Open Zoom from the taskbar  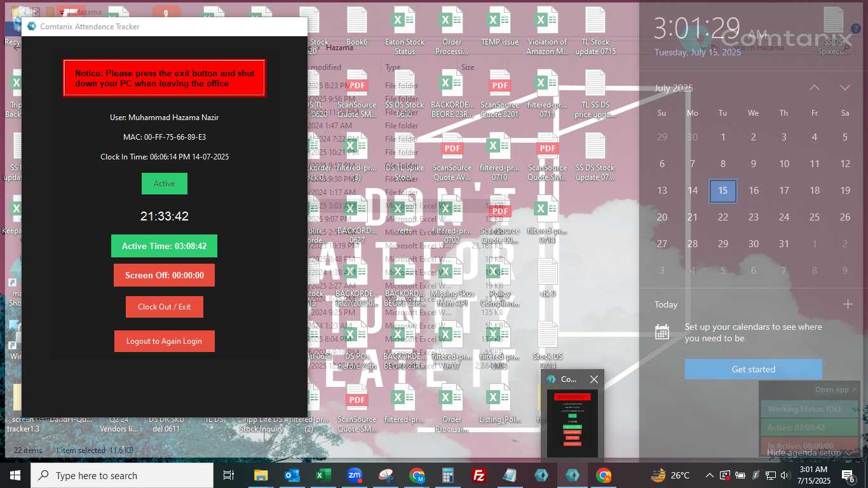(x=355, y=475)
